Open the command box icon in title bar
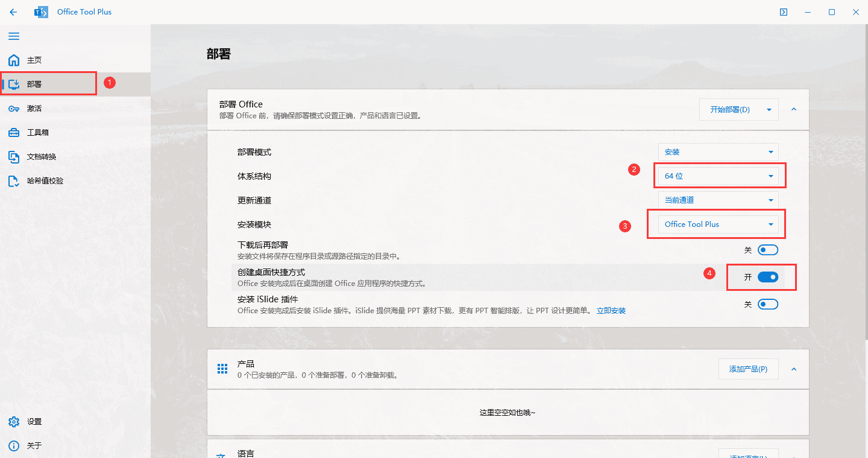The width and height of the screenshot is (868, 458). pyautogui.click(x=784, y=12)
